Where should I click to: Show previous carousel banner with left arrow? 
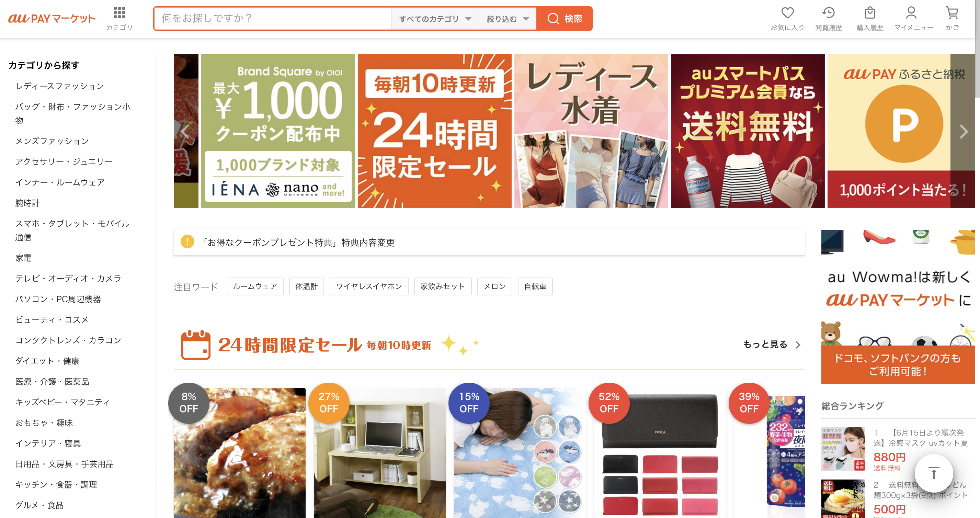pos(185,132)
